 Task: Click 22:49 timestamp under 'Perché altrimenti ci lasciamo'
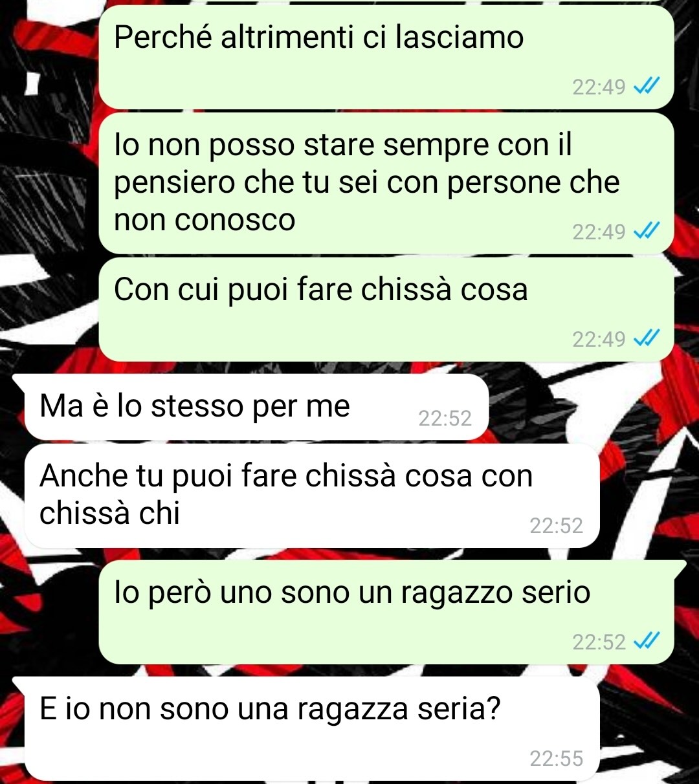[599, 87]
